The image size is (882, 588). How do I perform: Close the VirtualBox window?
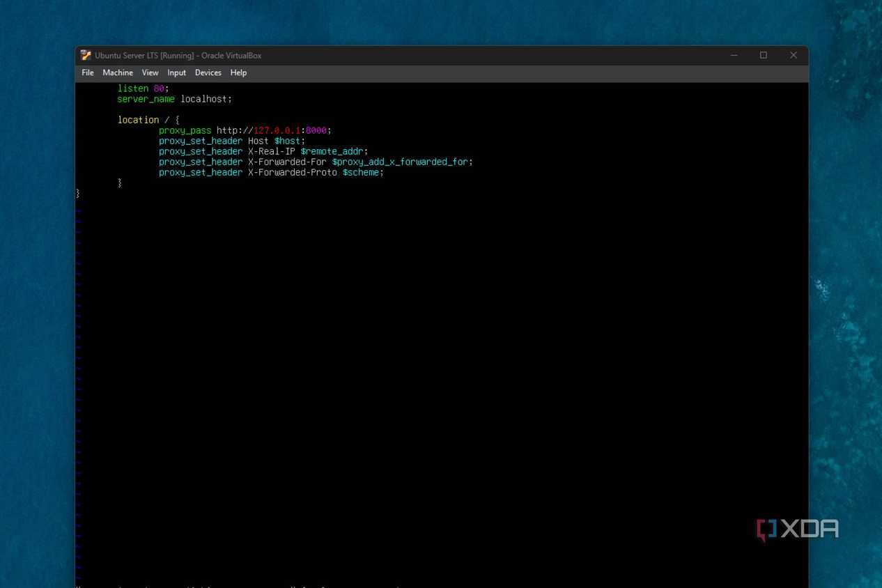tap(793, 55)
